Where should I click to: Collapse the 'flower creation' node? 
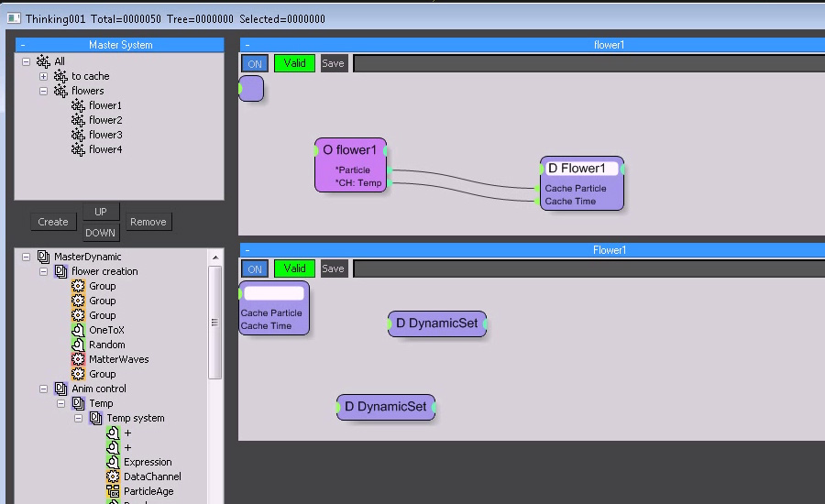tap(43, 271)
